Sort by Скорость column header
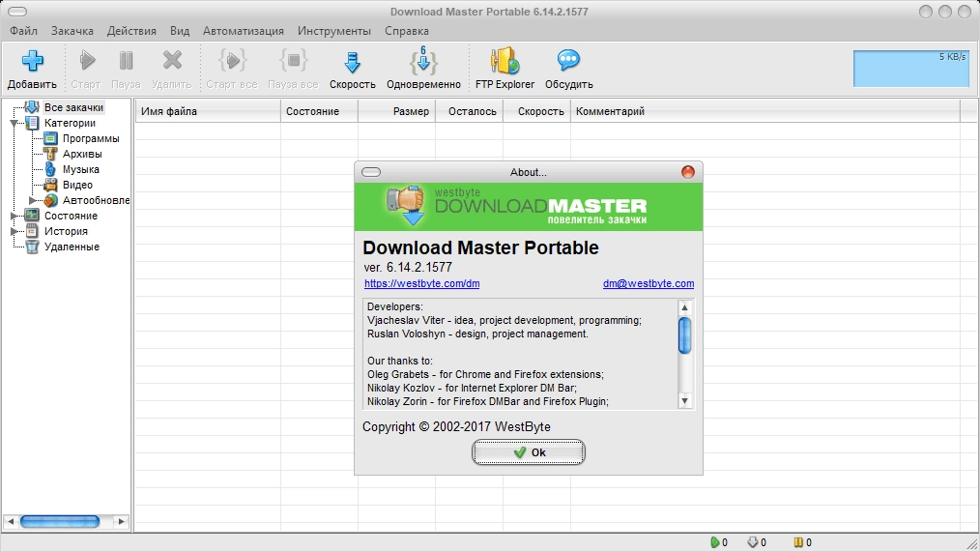The image size is (980, 552). tap(537, 111)
